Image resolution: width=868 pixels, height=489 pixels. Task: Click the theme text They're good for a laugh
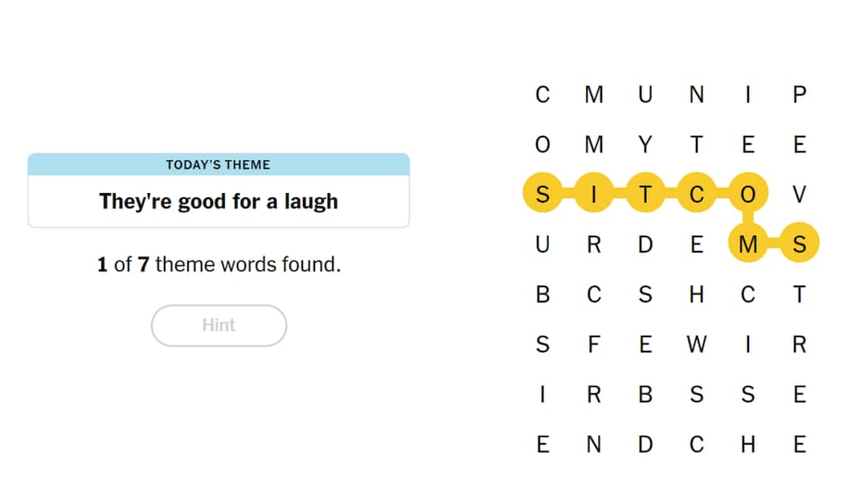point(219,202)
